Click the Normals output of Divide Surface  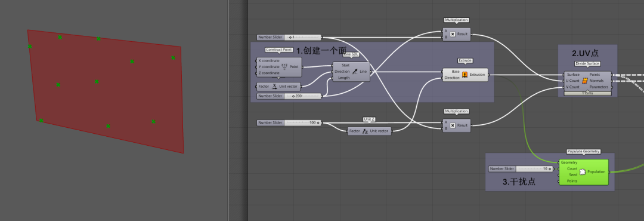coord(597,81)
